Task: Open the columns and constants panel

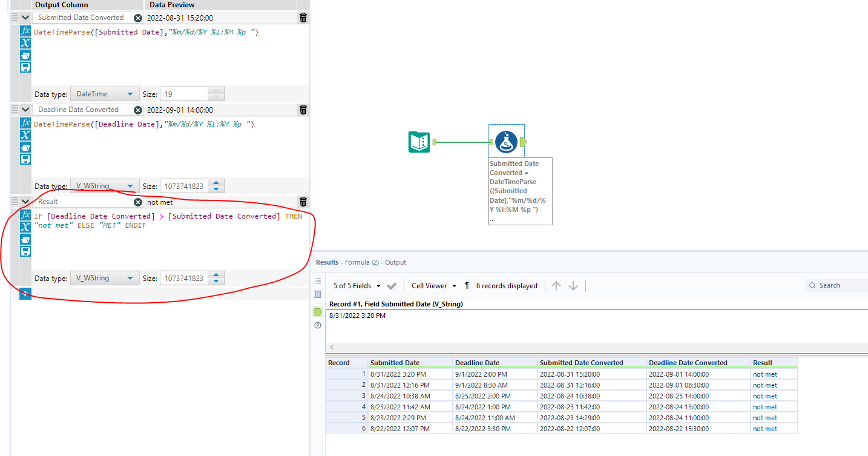Action: (25, 226)
